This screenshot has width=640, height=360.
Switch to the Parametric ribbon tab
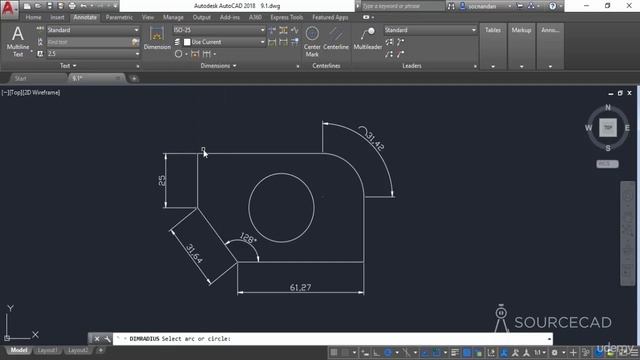119,17
